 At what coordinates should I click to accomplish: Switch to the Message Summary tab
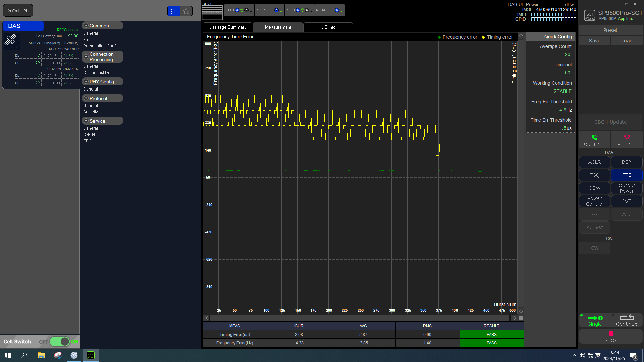click(227, 27)
